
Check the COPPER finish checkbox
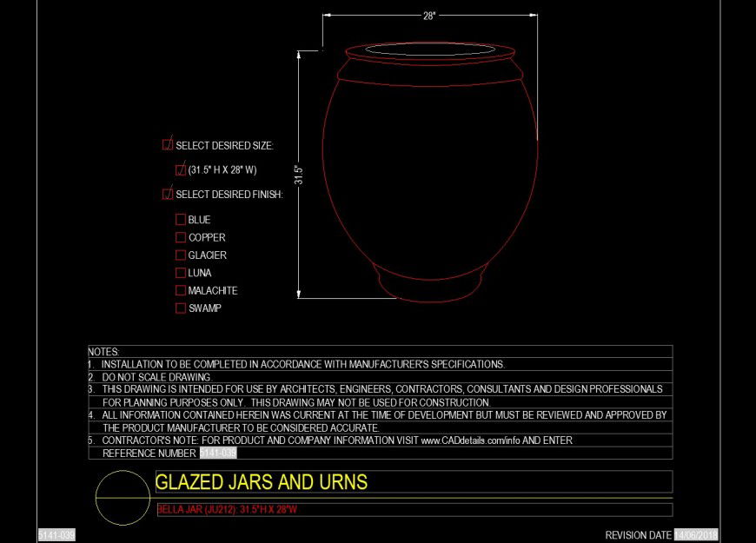point(181,237)
